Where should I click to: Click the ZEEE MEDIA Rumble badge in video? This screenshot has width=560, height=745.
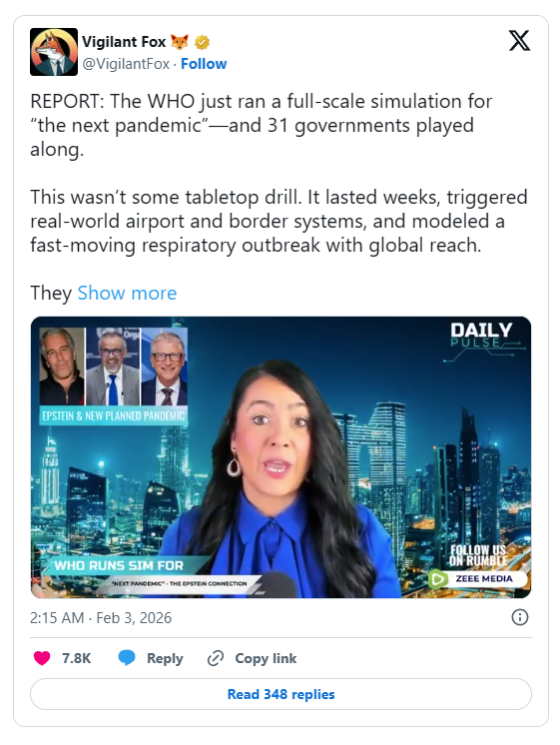click(x=478, y=578)
